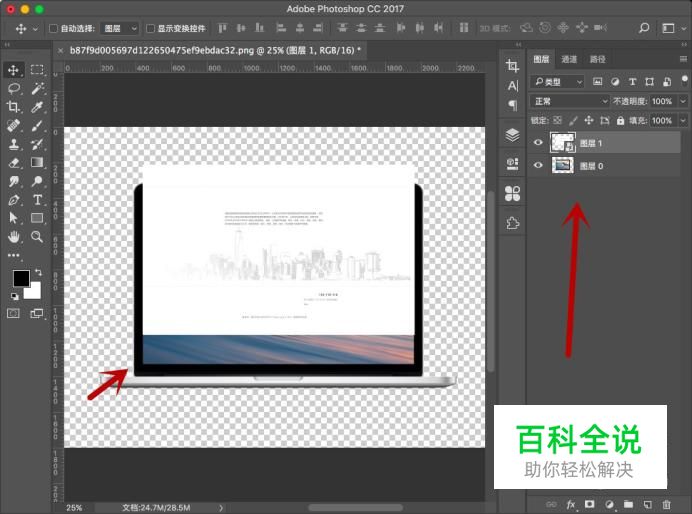Screen dimensions: 692x514
Task: Open the 类型 layer filter dropdown
Action: [558, 81]
